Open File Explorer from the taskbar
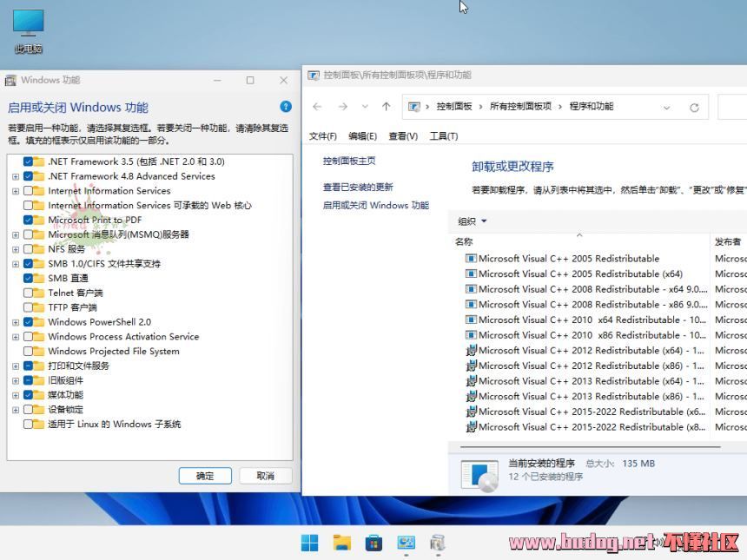The width and height of the screenshot is (747, 560). [341, 542]
